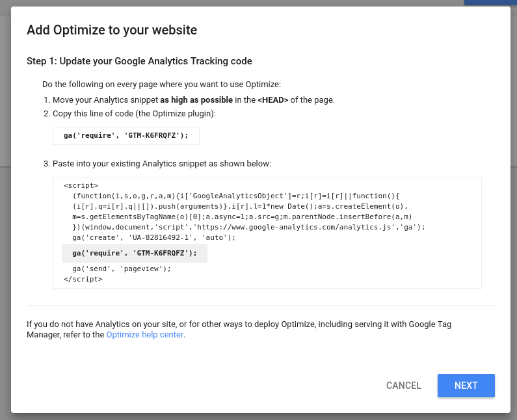This screenshot has width=517, height=420.
Task: Select the Optimize plugin code box under step 2
Action: tap(126, 136)
